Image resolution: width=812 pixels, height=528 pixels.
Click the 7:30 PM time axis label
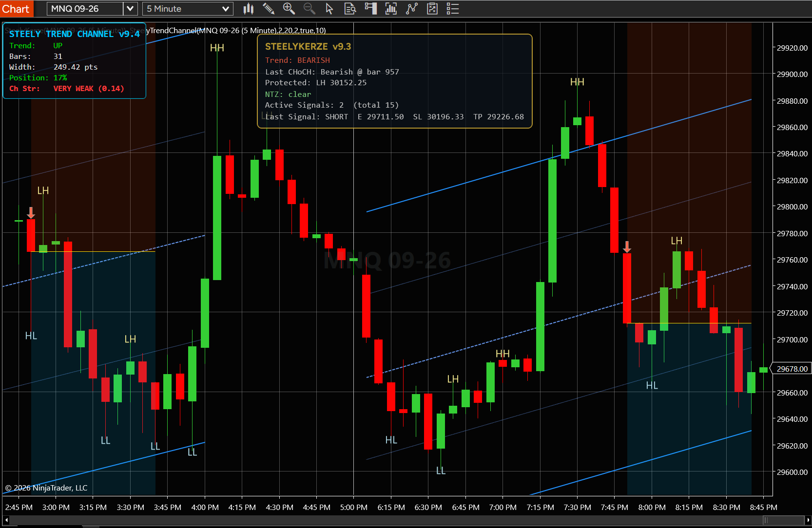[x=578, y=507]
